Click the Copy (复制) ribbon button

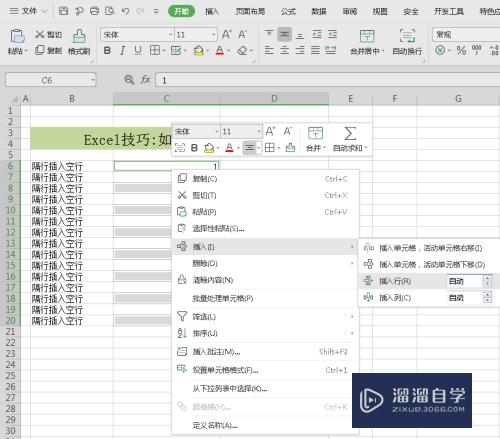[49, 51]
